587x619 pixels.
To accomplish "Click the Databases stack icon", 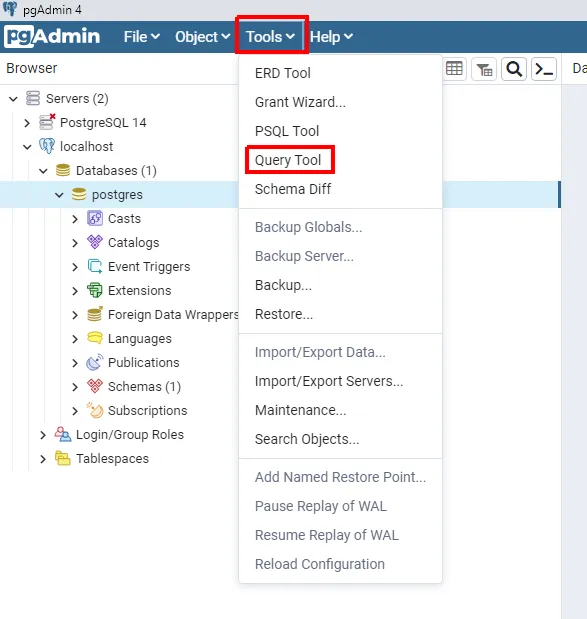I will pyautogui.click(x=63, y=170).
